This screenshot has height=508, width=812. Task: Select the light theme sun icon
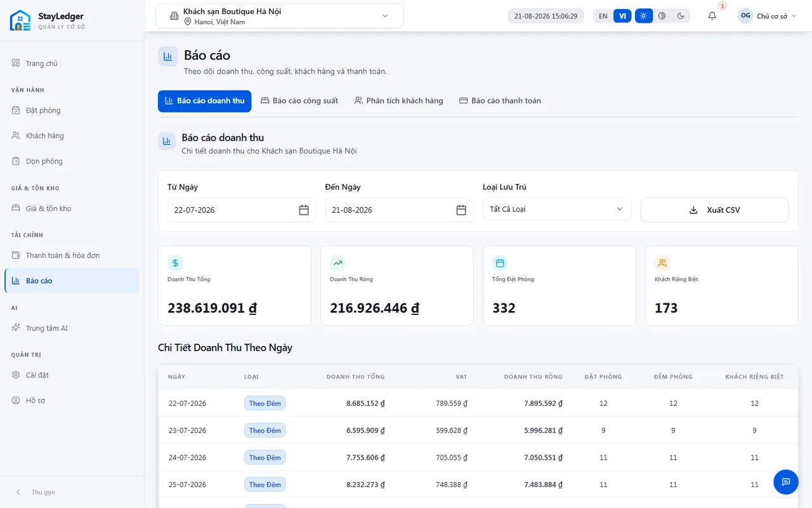coord(643,16)
